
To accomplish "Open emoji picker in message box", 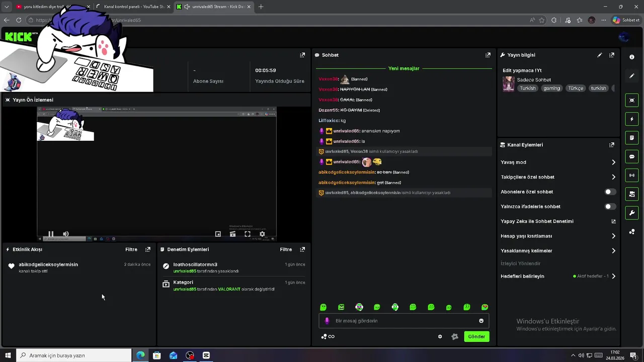I will (481, 321).
